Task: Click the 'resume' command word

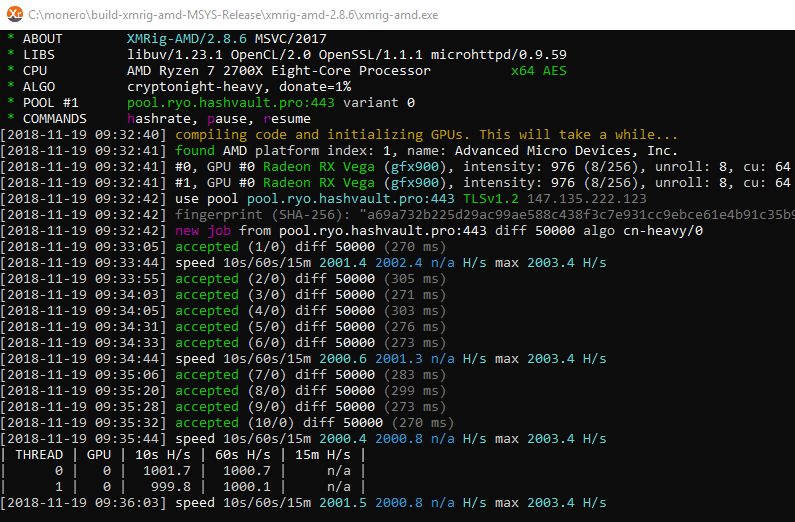Action: coord(287,119)
